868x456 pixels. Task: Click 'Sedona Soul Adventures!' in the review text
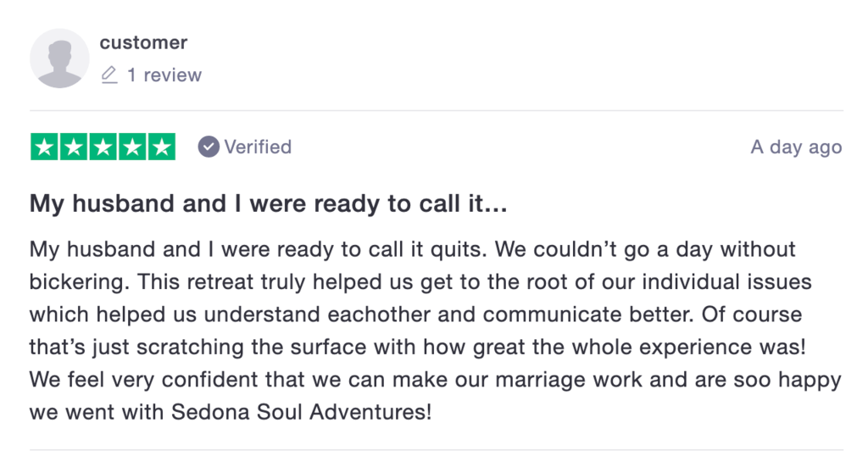pos(302,413)
